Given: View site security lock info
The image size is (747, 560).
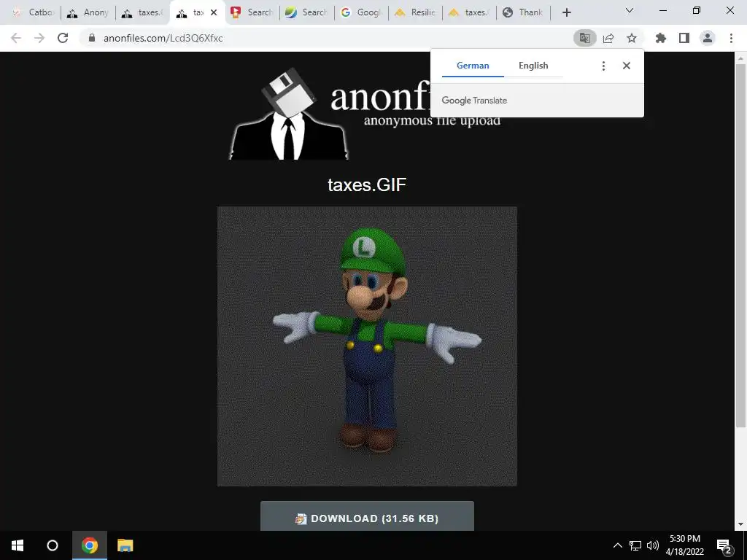Looking at the screenshot, I should pos(92,38).
